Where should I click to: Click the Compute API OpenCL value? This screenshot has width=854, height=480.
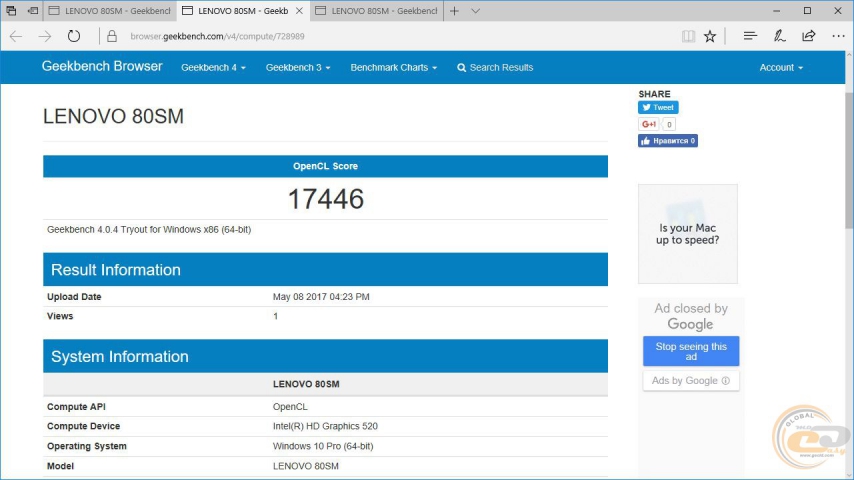click(290, 406)
